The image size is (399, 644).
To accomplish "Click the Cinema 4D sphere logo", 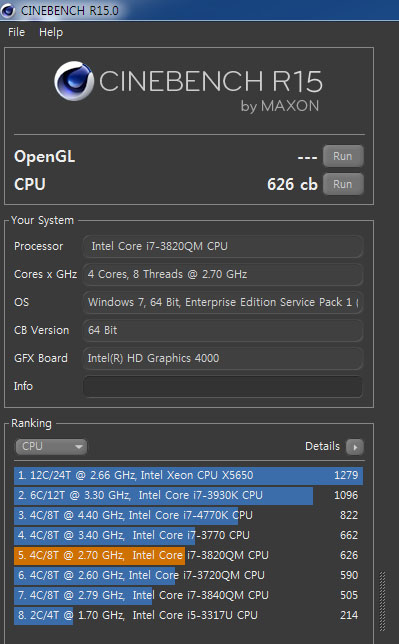I will 74,81.
